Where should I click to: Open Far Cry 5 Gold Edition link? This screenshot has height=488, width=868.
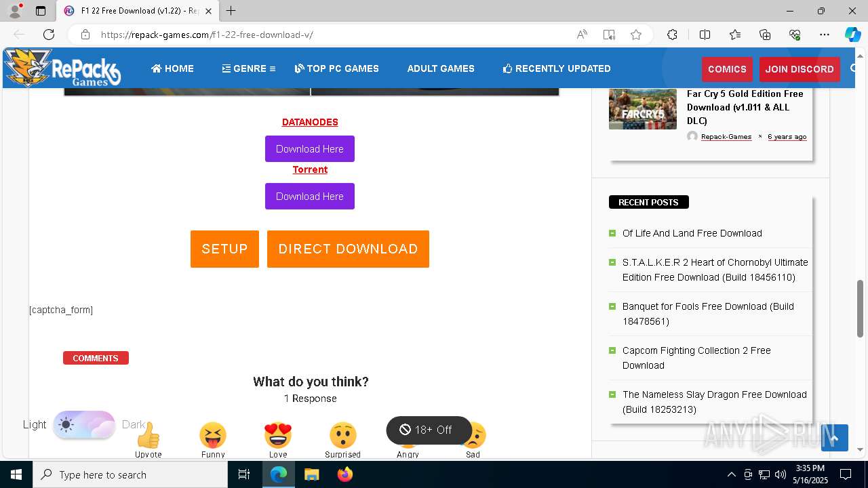point(745,107)
